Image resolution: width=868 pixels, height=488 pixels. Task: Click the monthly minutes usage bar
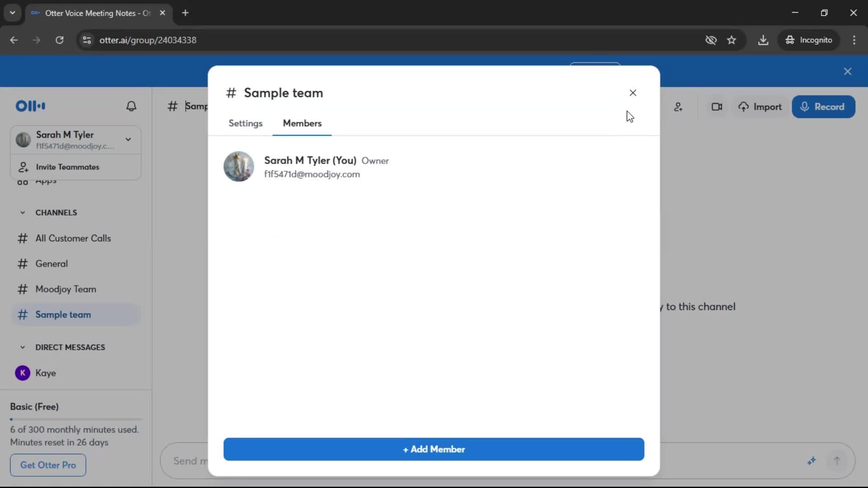click(76, 419)
